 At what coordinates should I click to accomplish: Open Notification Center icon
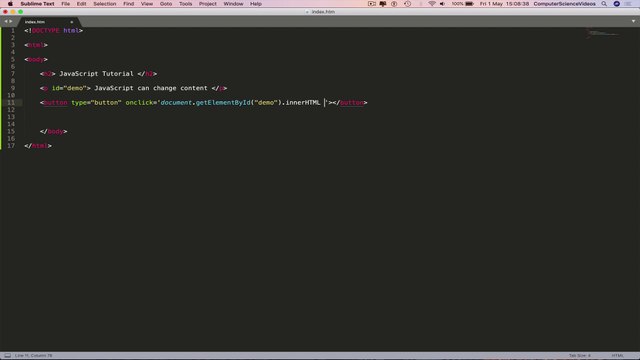[628, 4]
